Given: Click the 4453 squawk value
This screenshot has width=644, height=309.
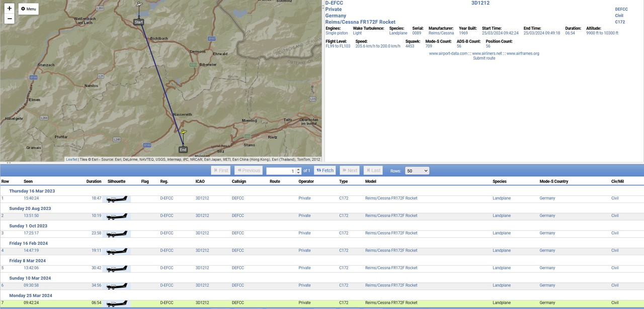Looking at the screenshot, I should pyautogui.click(x=410, y=46).
